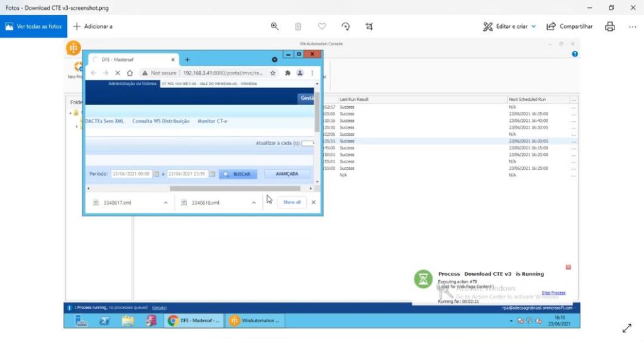The width and height of the screenshot is (644, 343).
Task: Open the DACTEs Sem XML menu item
Action: point(105,121)
